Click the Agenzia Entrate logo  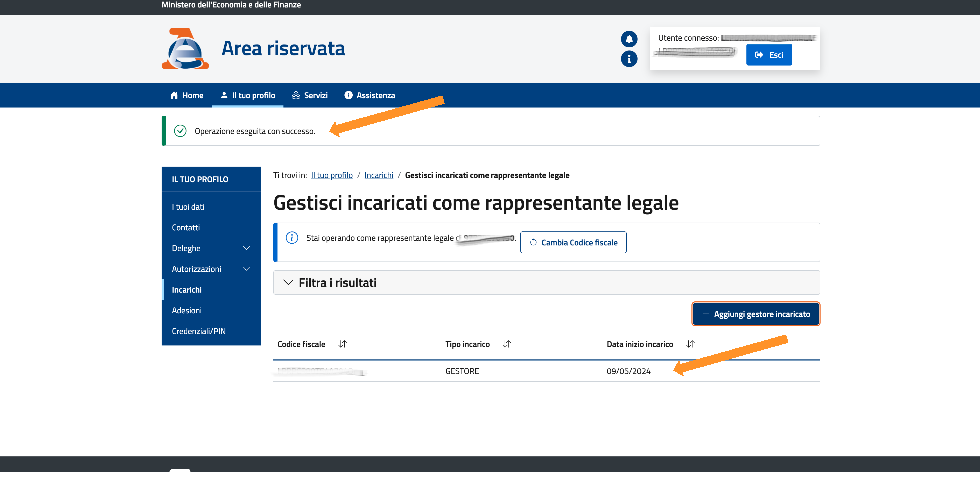(185, 48)
